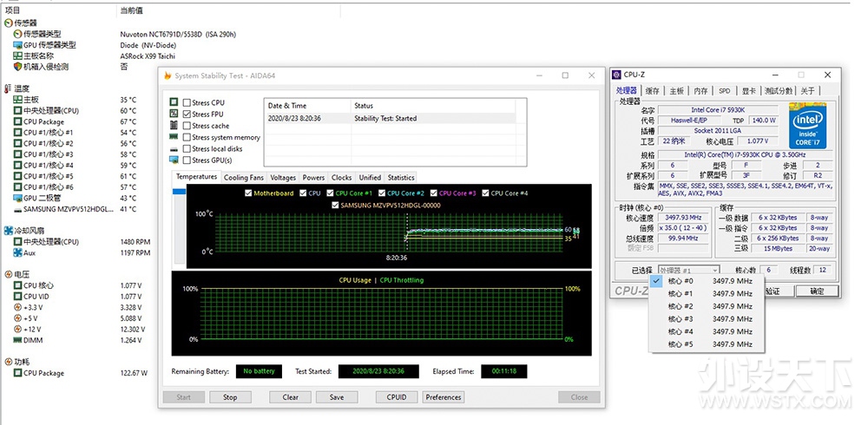Open Preferences in AIDA64 stability test
Image resolution: width=868 pixels, height=425 pixels.
point(444,397)
